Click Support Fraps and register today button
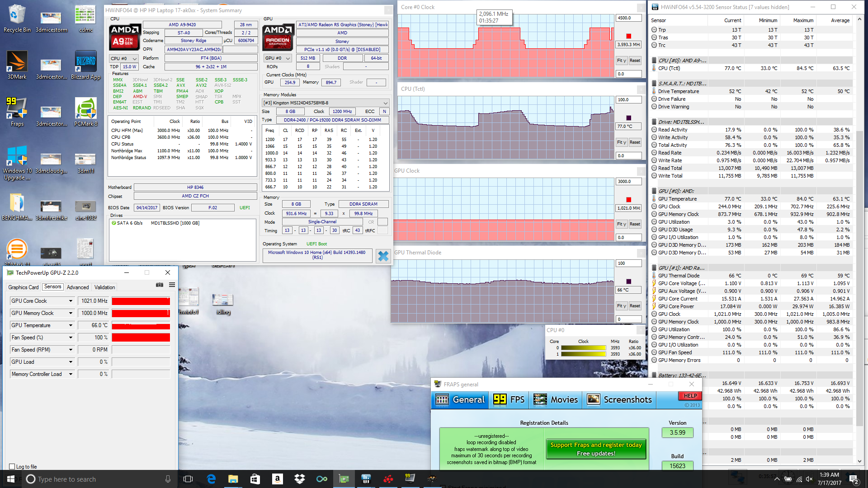This screenshot has width=868, height=488. [596, 449]
